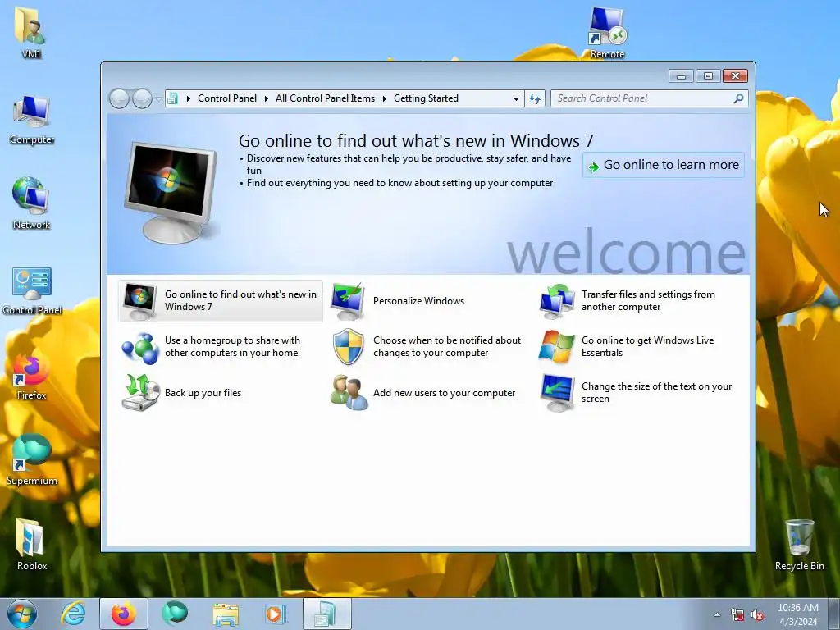Click the Show desktop strip

tap(835, 614)
